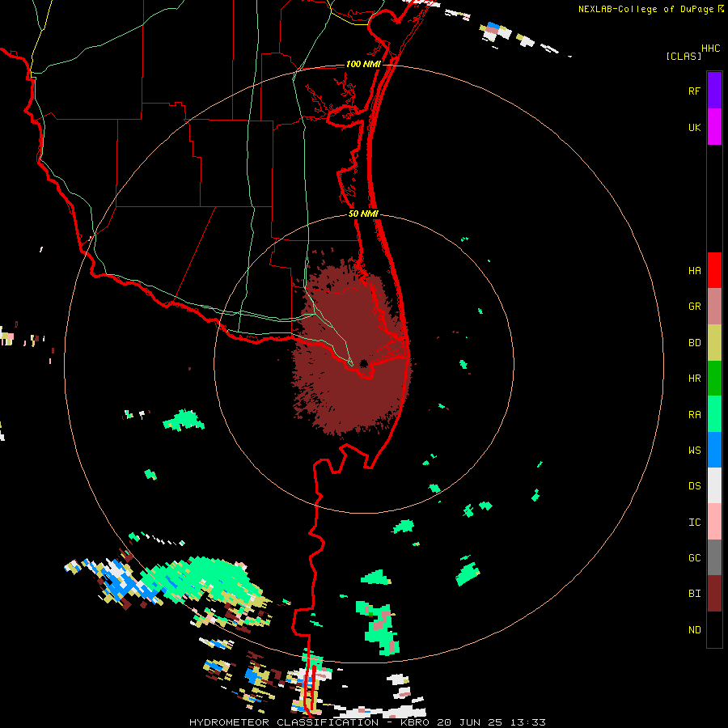The height and width of the screenshot is (728, 728).
Task: Click the red HA legend color swatch
Action: 714,270
